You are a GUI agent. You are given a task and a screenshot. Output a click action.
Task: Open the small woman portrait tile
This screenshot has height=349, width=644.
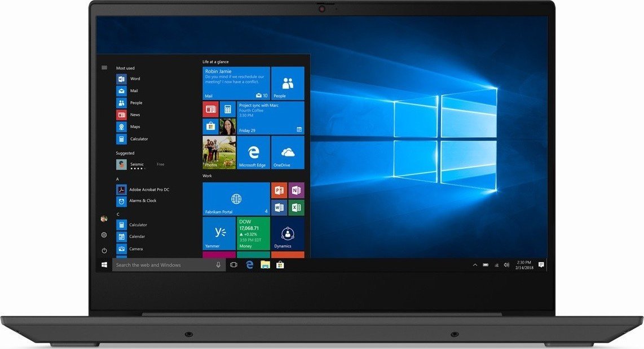tap(227, 126)
